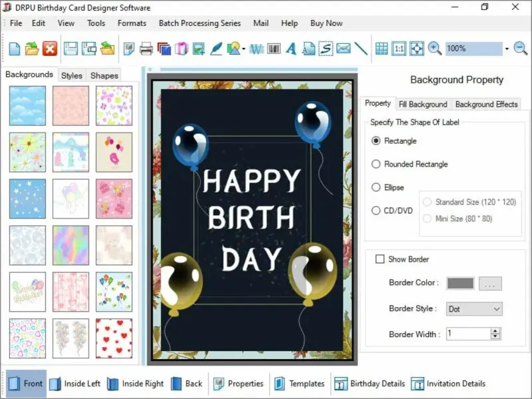Toggle the grid icon in toolbar

click(x=381, y=49)
